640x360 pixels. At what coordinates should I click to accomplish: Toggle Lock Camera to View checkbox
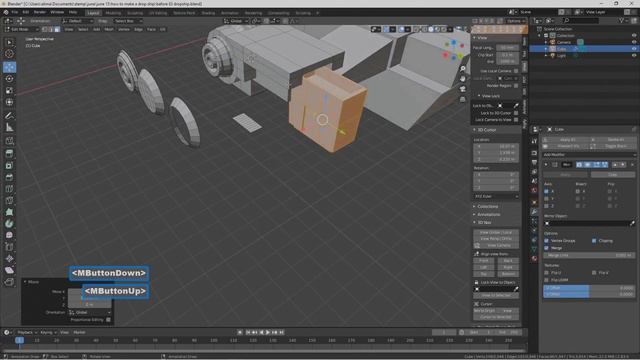point(516,120)
